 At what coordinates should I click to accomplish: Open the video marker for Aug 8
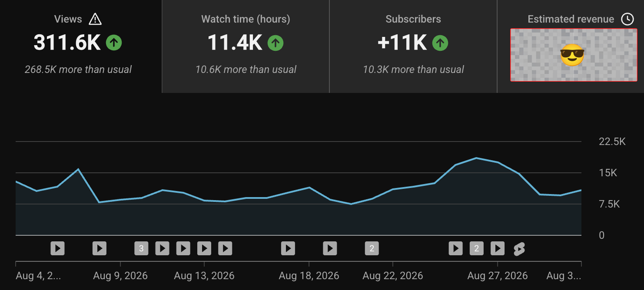click(100, 248)
